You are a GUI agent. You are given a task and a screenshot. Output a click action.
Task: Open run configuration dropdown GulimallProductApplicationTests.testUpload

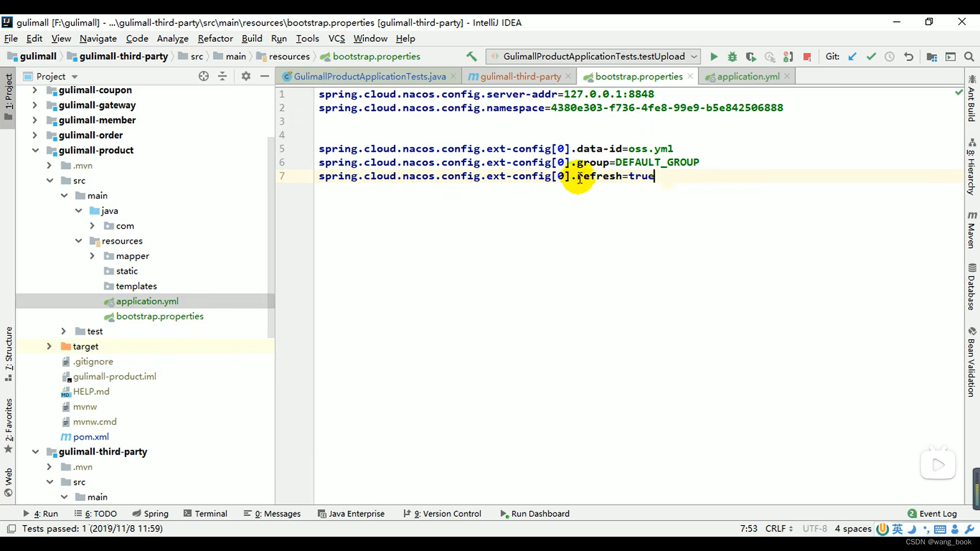pyautogui.click(x=593, y=57)
